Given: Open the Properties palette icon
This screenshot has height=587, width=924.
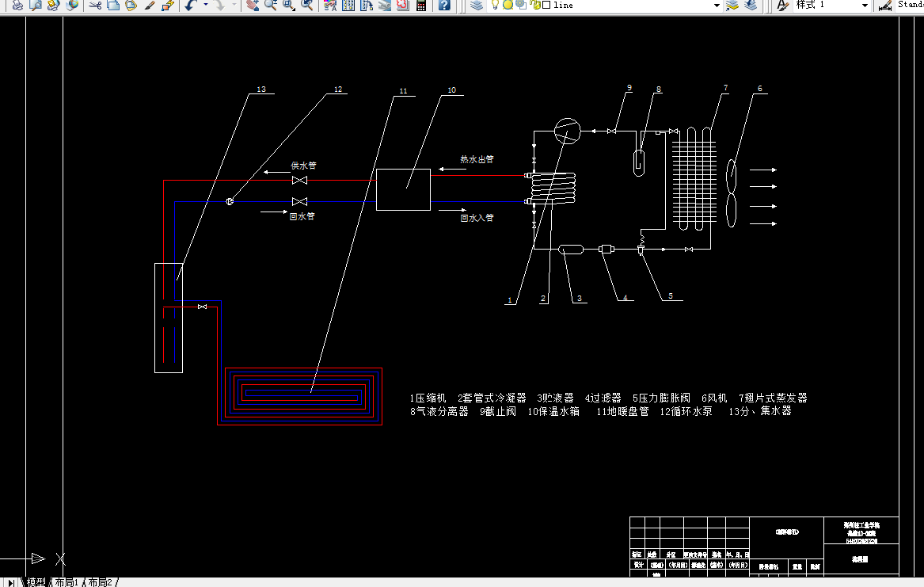Looking at the screenshot, I should 331,6.
